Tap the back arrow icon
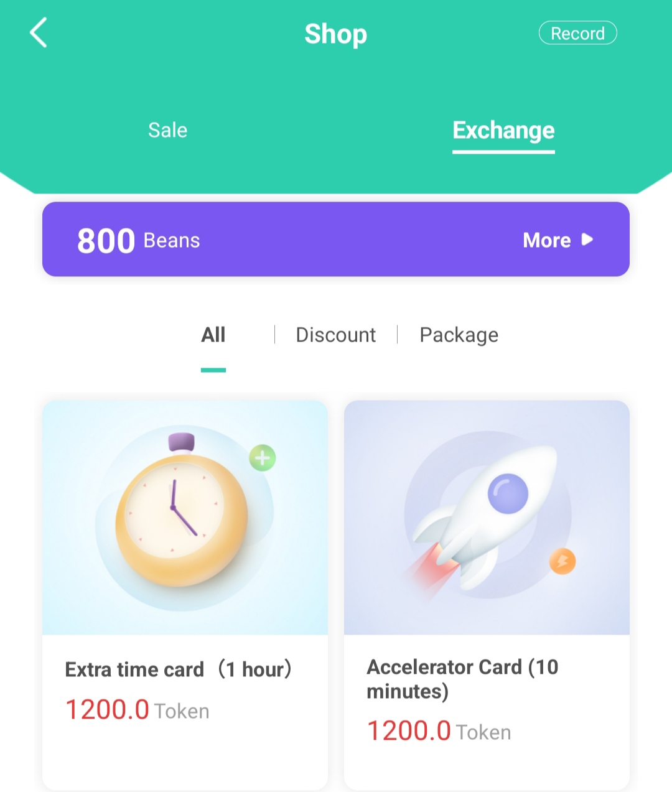Viewport: 672px width, 792px height. tap(39, 33)
